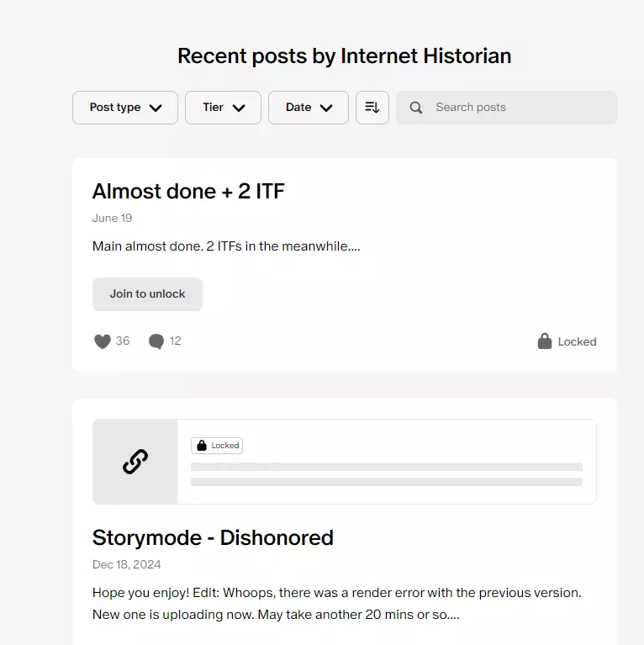This screenshot has height=645, width=644.
Task: Click the small Locked badge in link preview
Action: (x=217, y=446)
